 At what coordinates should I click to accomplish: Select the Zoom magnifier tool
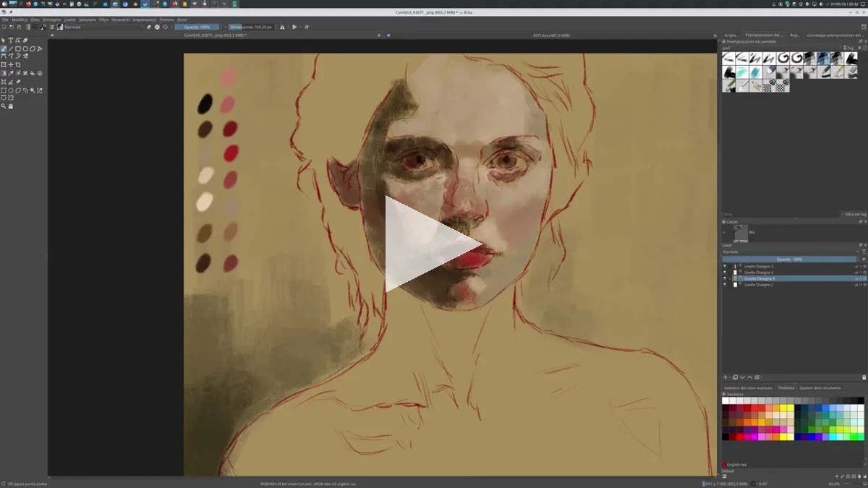[4, 106]
